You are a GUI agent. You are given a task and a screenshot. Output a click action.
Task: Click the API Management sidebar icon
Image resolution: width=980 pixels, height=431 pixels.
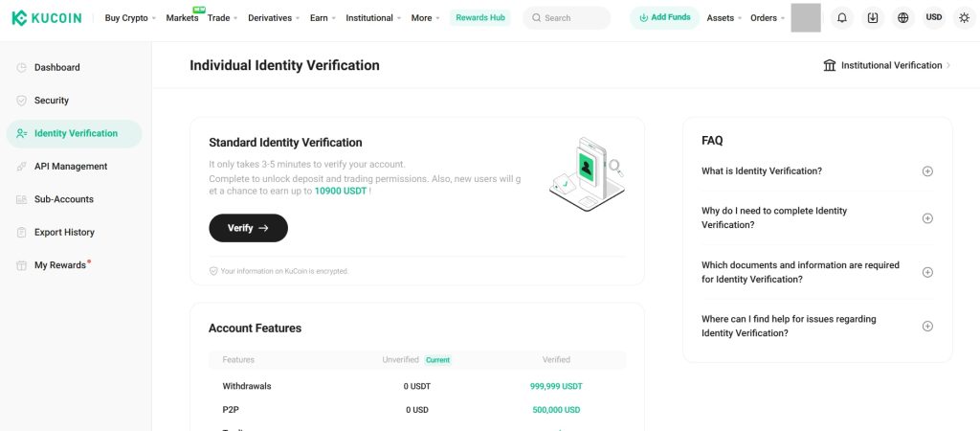point(21,167)
